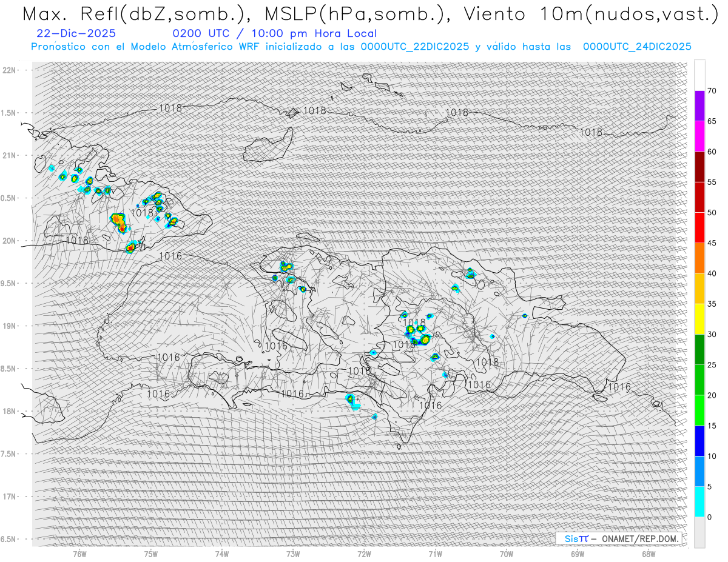728x562 pixels.
Task: Click the colorbar tick value '40'
Action: pos(712,273)
